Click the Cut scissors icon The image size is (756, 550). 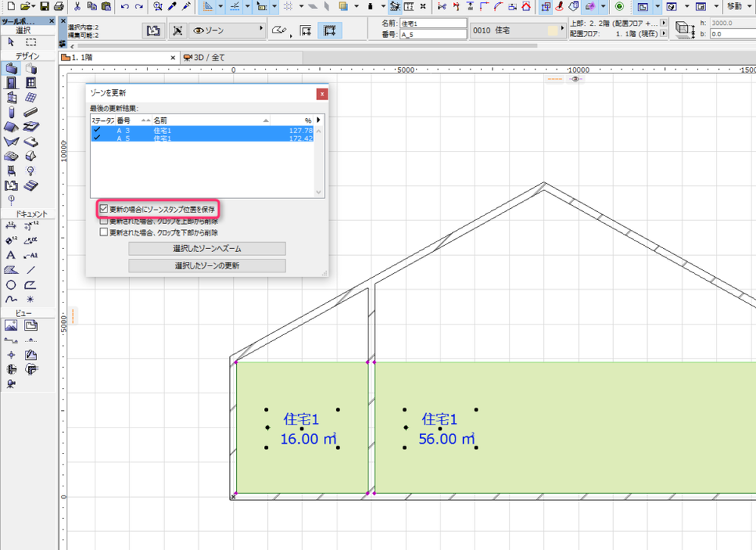click(77, 6)
